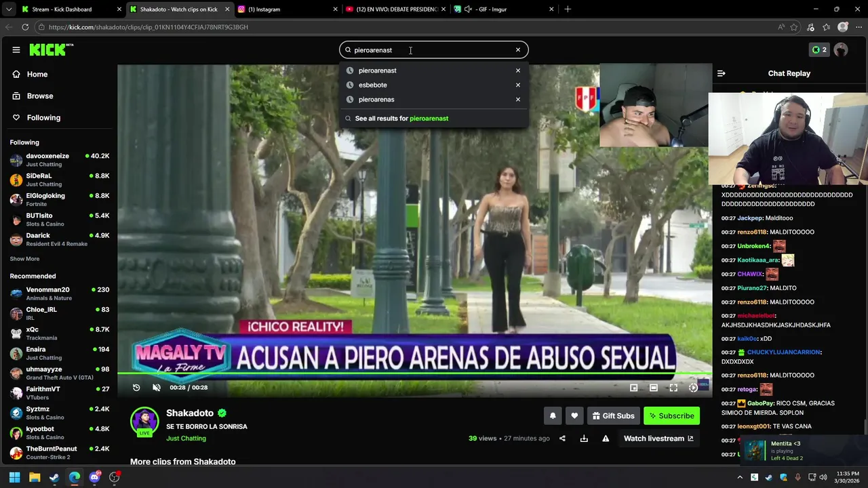Open recommended channel Venomman20

[59, 293]
